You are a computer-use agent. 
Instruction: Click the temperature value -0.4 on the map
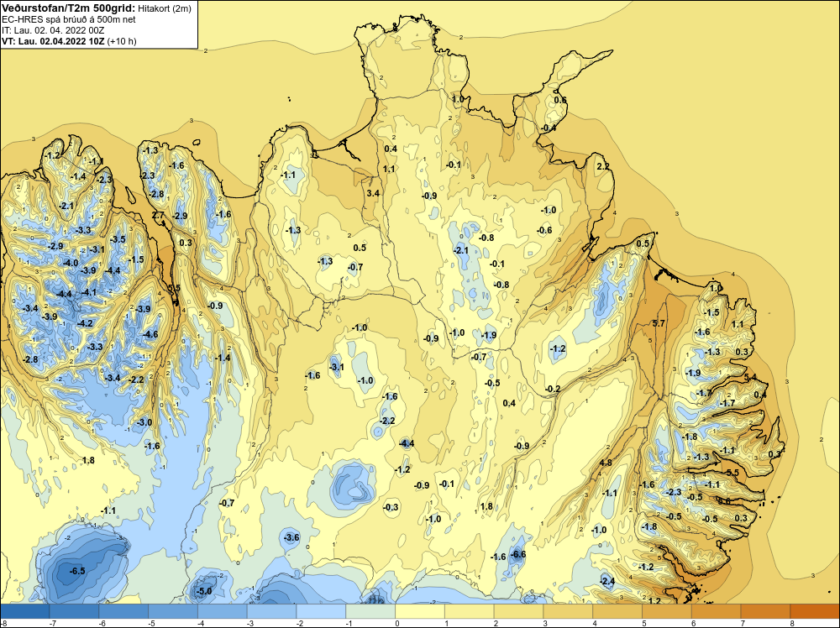pos(548,128)
